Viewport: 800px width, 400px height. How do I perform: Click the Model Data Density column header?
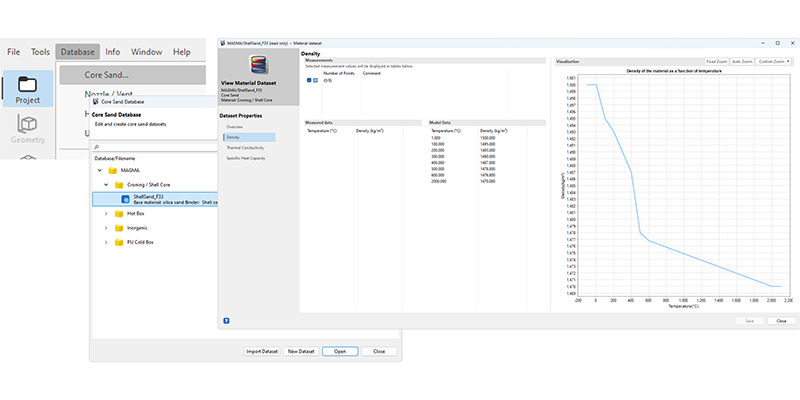point(494,131)
